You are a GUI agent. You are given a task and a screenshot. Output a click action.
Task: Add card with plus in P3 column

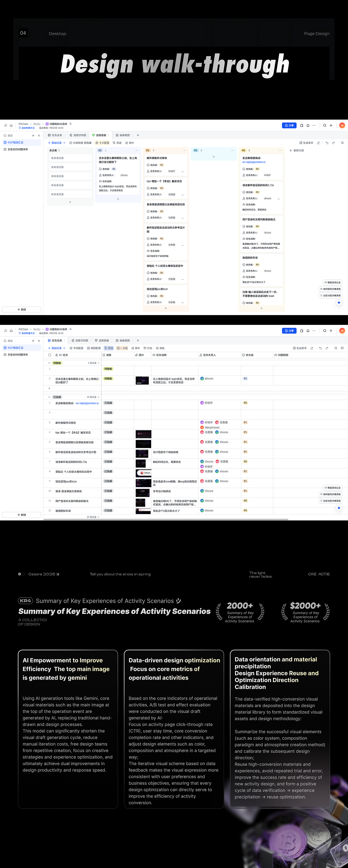tap(214, 157)
